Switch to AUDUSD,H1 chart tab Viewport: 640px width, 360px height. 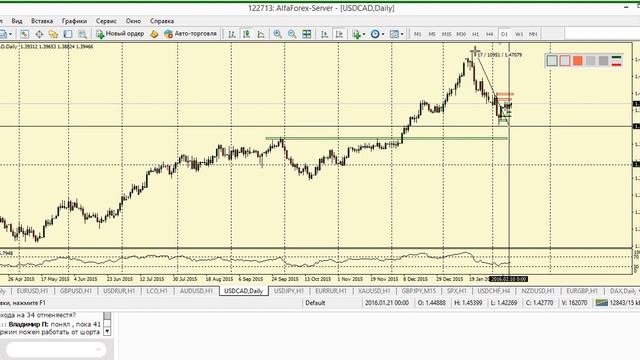pos(196,291)
